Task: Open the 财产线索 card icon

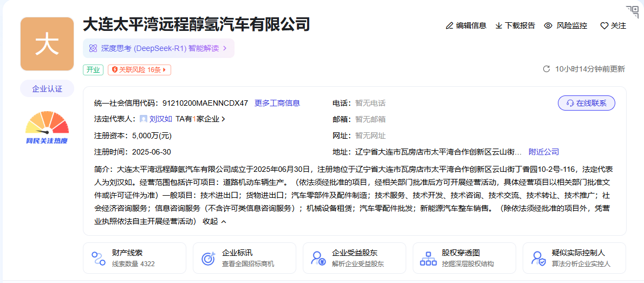Action: [99, 258]
